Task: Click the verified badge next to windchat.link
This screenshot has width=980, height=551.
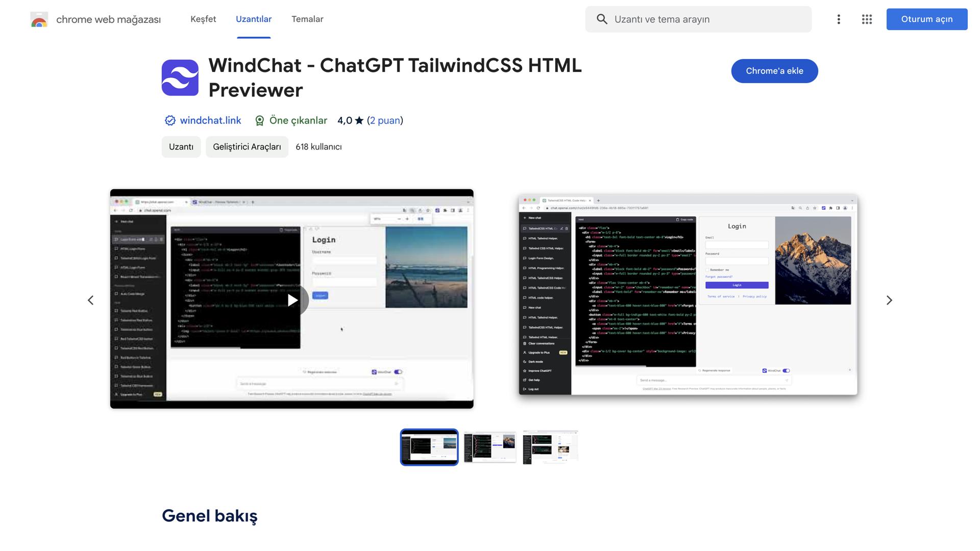Action: pyautogui.click(x=170, y=120)
